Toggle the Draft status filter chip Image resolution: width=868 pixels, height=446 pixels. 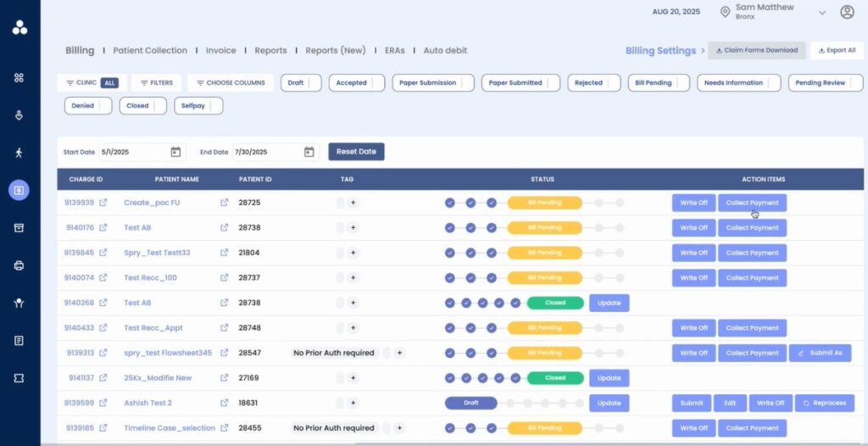[x=301, y=83]
